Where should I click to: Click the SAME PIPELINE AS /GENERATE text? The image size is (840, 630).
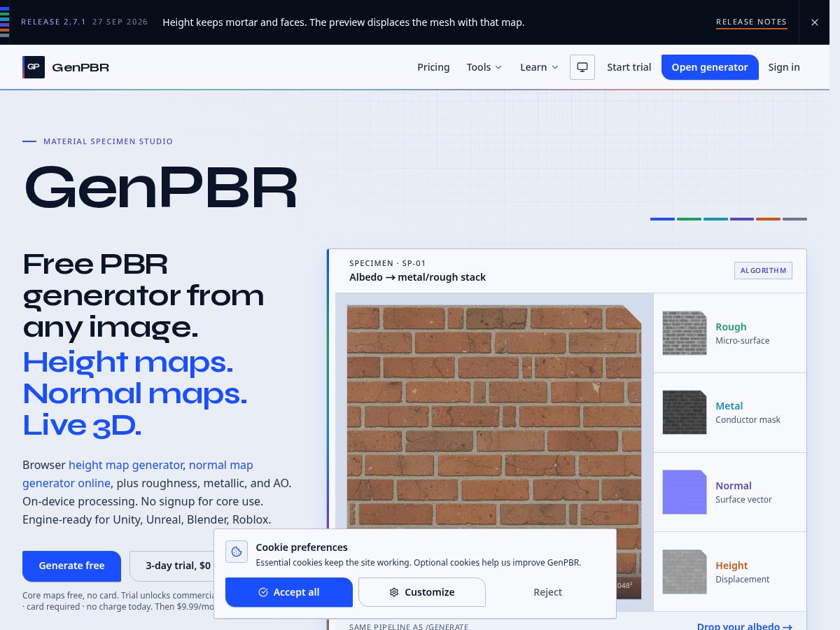tap(409, 626)
